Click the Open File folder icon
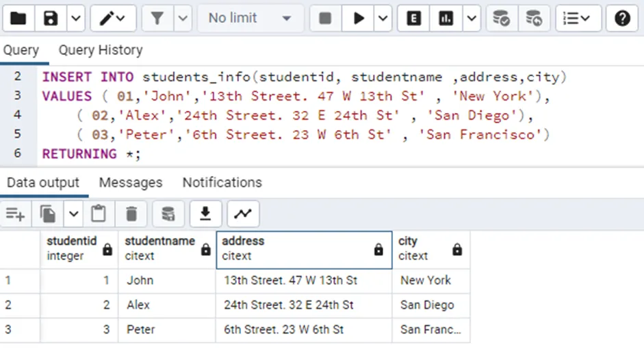The image size is (644, 356). click(18, 18)
